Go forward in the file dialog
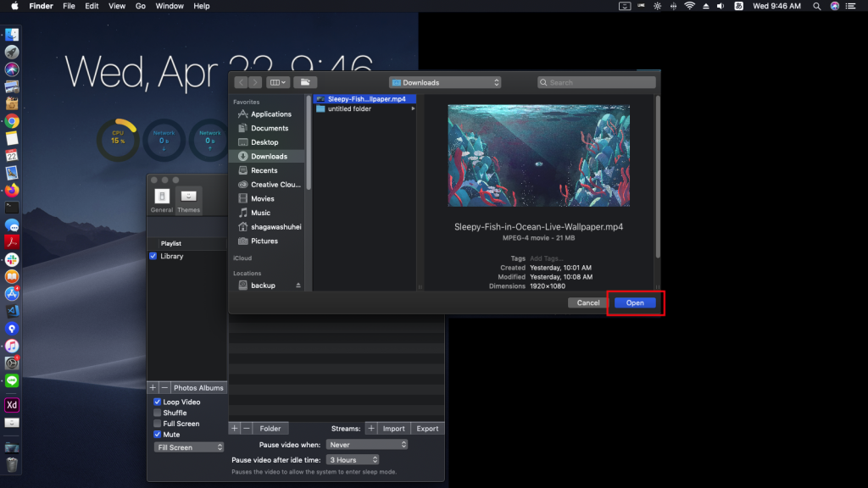The image size is (868, 488). [254, 82]
